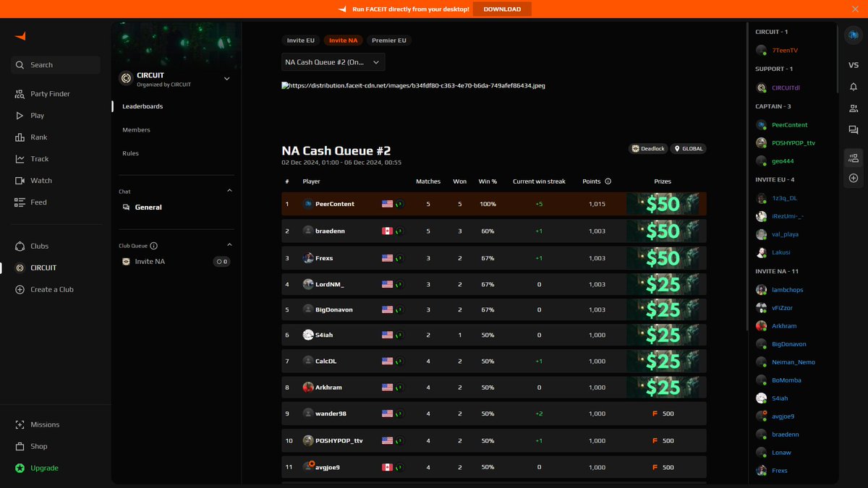Screen dimensions: 868x488
Task: Click lambchops in Invite NA list
Action: 787,290
